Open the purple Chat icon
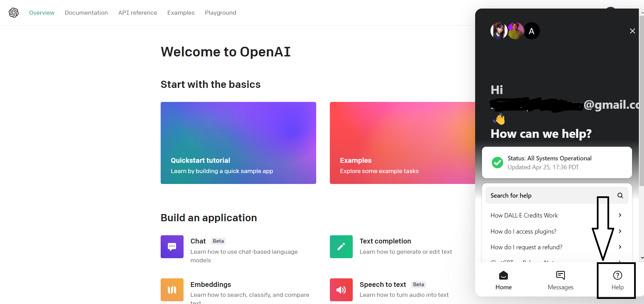 coord(172,247)
